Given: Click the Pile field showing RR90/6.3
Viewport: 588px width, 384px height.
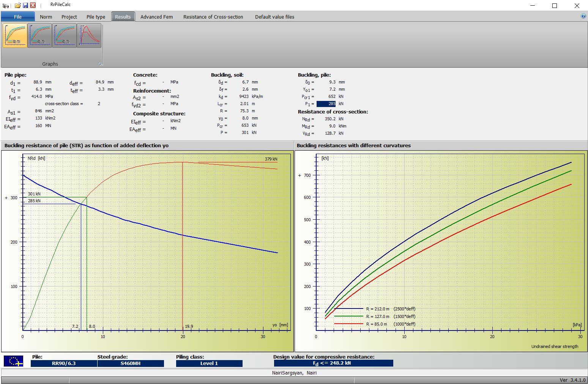Looking at the screenshot, I should (64, 363).
